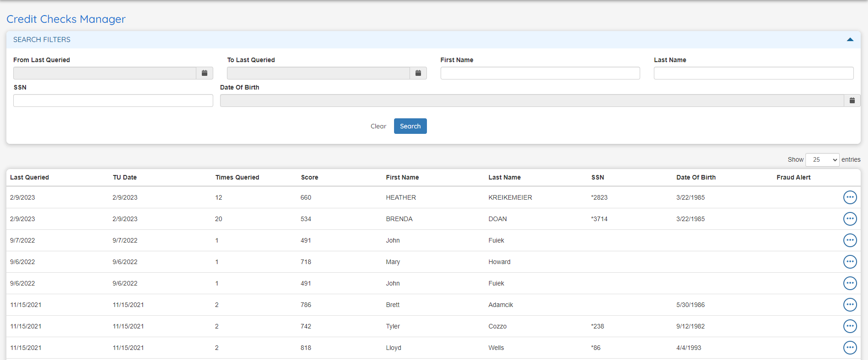This screenshot has height=360, width=868.
Task: Open actions menu for Lloyd Wells row
Action: tap(850, 348)
